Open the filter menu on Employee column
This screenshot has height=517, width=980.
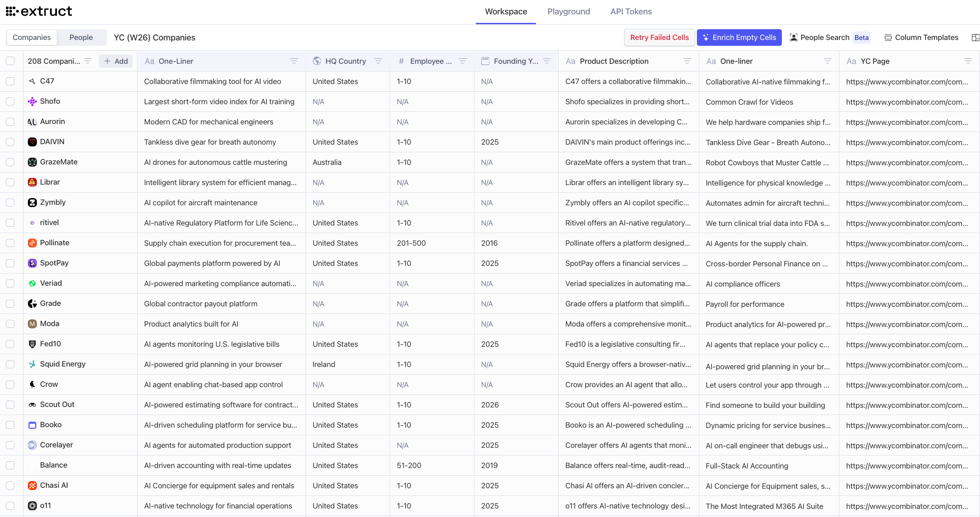point(463,61)
